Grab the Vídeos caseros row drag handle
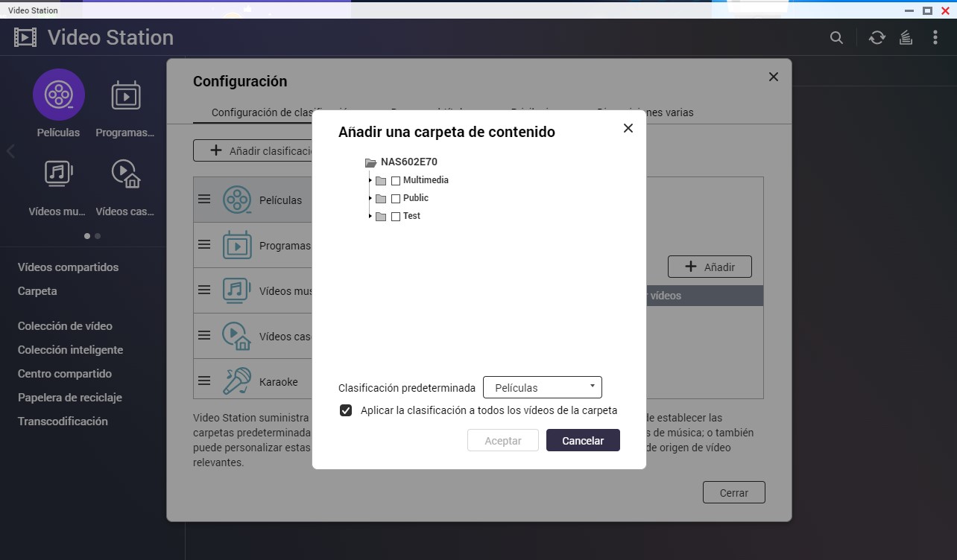The image size is (957, 560). point(204,336)
